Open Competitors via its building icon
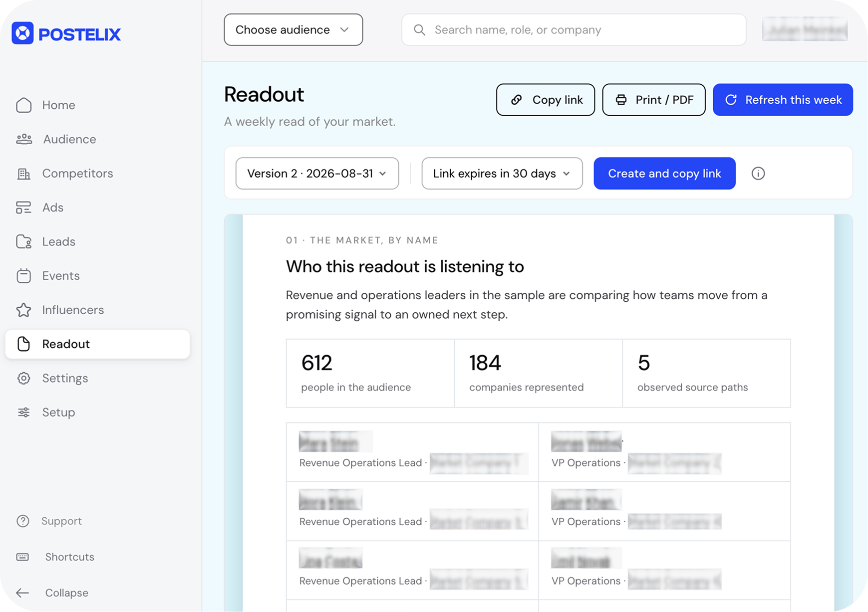868x612 pixels. (x=23, y=174)
